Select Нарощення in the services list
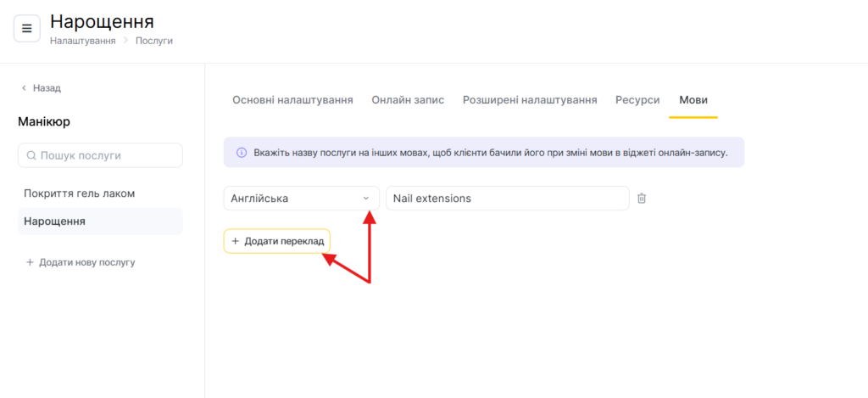This screenshot has height=398, width=868. (54, 221)
